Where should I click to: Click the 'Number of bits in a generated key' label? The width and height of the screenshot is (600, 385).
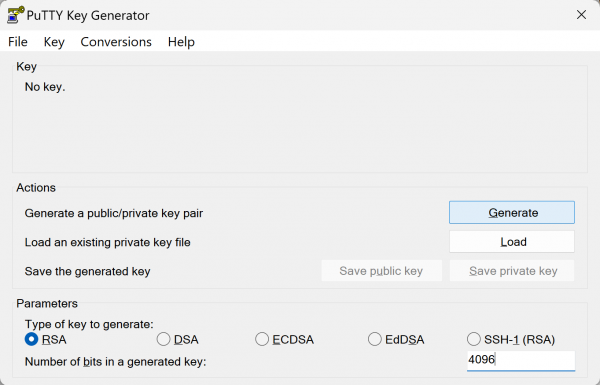(x=116, y=362)
